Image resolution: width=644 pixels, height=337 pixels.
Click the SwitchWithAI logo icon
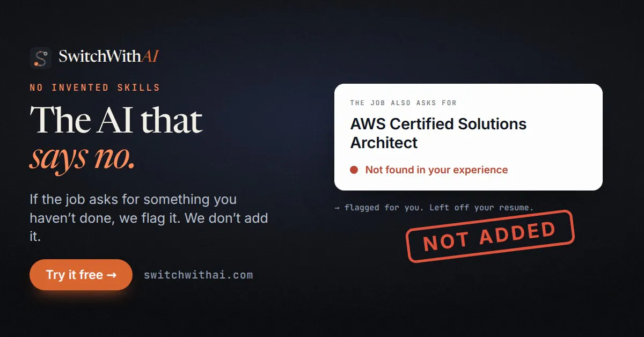(x=41, y=57)
